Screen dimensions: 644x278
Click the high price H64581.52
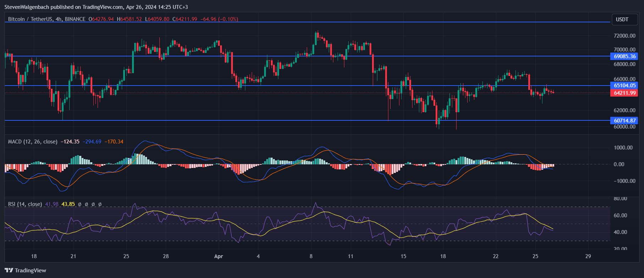[129, 19]
